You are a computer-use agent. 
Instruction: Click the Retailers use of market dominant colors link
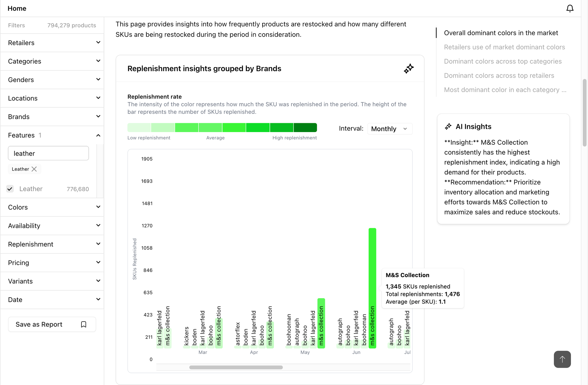[505, 47]
